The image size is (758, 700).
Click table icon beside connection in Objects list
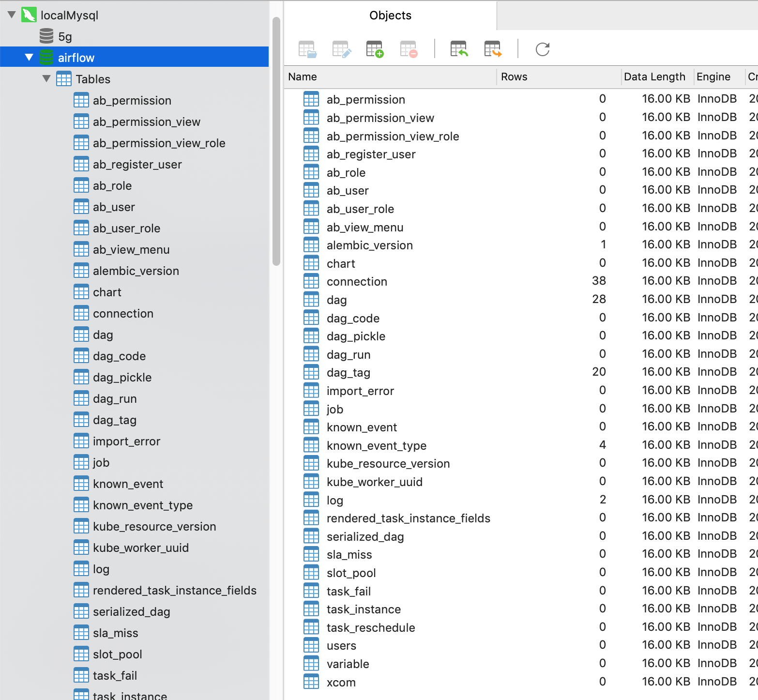point(311,281)
